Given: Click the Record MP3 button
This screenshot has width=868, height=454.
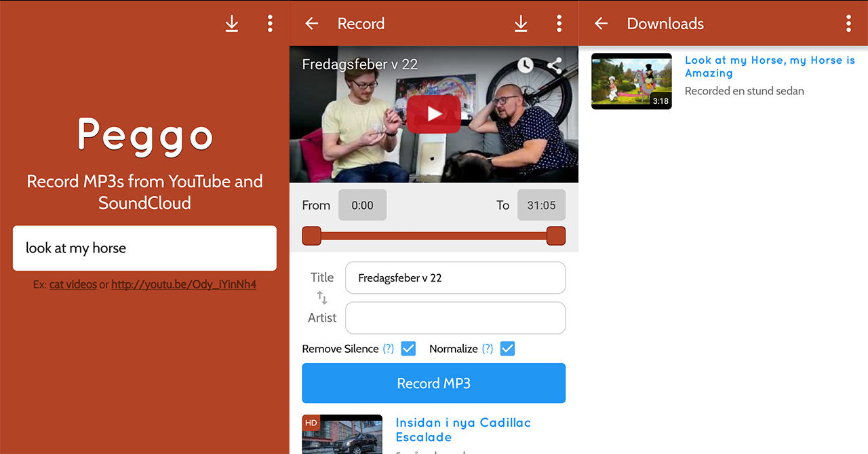Looking at the screenshot, I should click(434, 383).
